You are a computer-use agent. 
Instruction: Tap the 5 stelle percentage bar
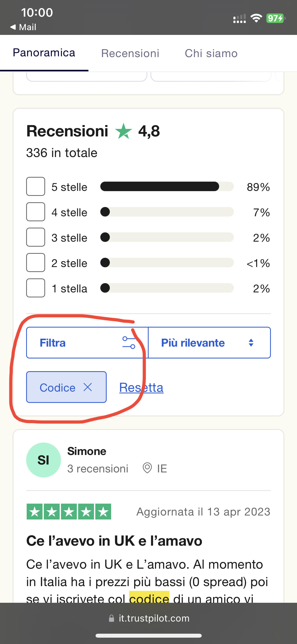coord(167,186)
